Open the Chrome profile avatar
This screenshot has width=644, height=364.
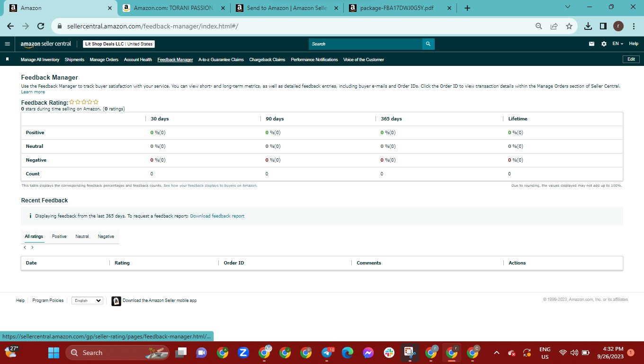coord(618,26)
